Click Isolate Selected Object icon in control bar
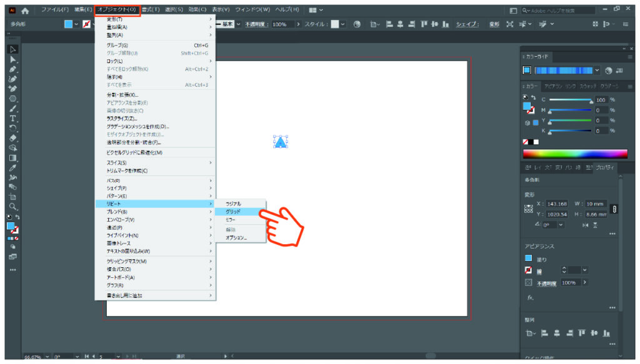The image size is (640, 364). point(510,24)
